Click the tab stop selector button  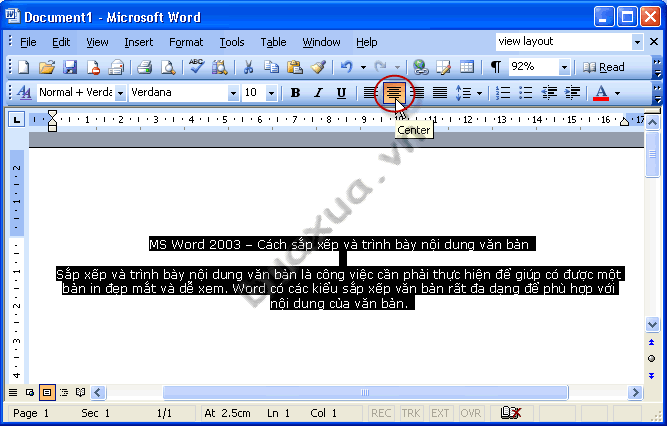click(x=16, y=120)
